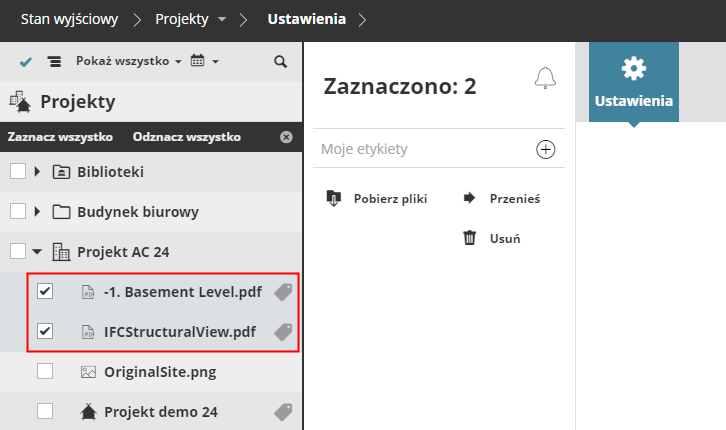Click the search magnifier icon
This screenshot has width=726, height=430.
(280, 61)
